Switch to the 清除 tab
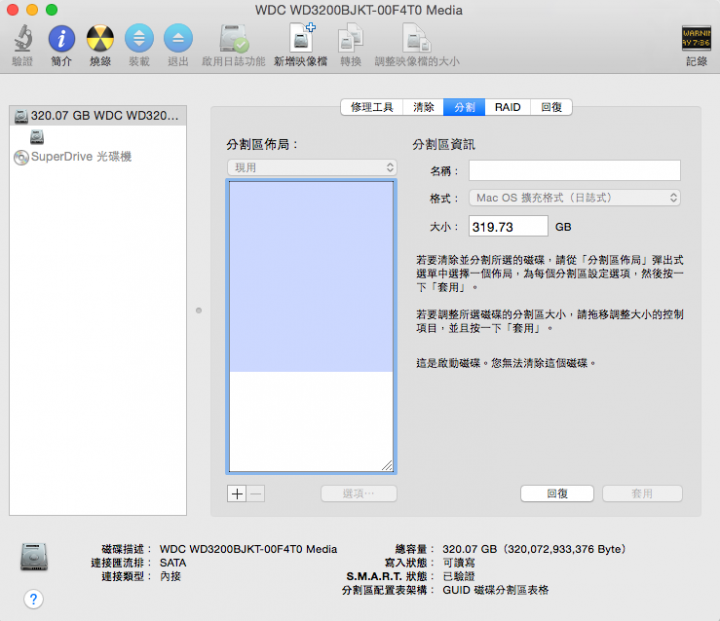The width and height of the screenshot is (720, 621). click(x=423, y=107)
